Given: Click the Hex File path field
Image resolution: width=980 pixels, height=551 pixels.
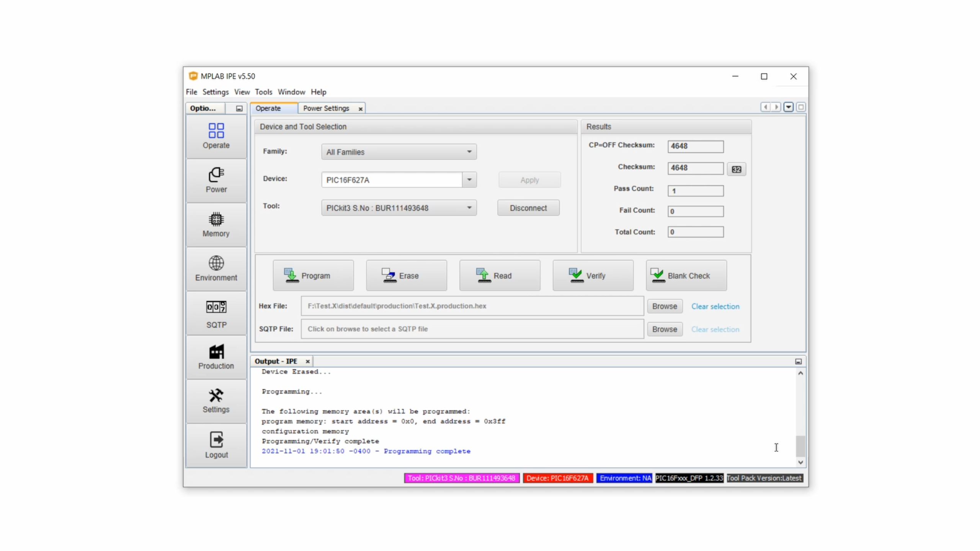Looking at the screenshot, I should [x=472, y=306].
